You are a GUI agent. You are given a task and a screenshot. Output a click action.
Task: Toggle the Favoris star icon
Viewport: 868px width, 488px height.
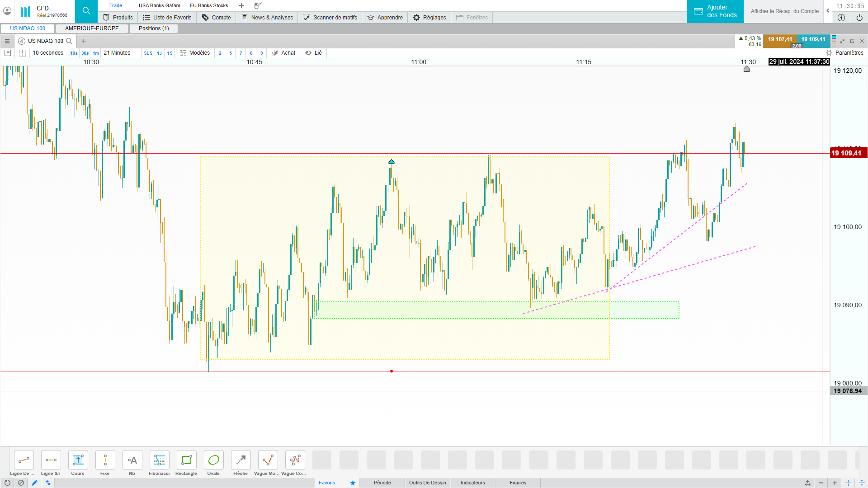pyautogui.click(x=353, y=483)
